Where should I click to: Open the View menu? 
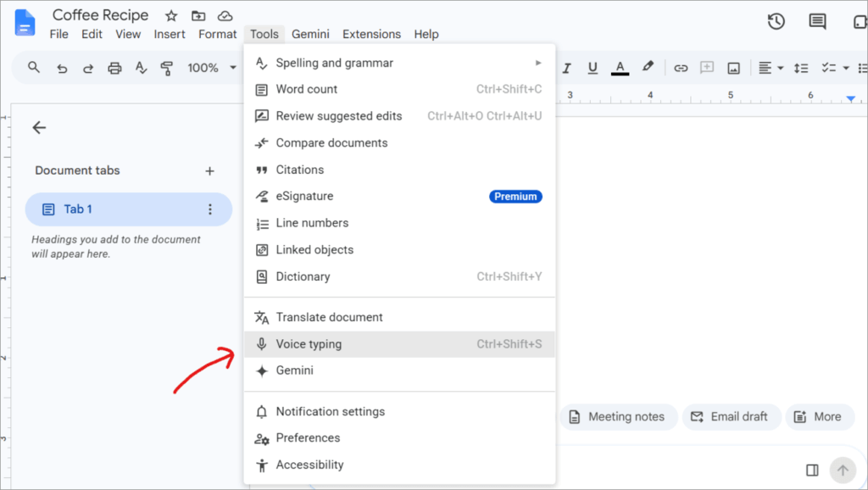pos(128,34)
